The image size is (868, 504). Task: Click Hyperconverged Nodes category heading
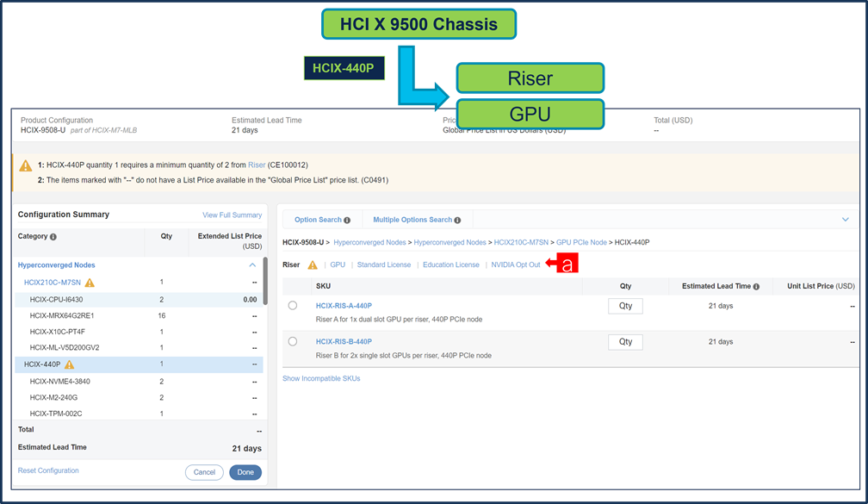(x=57, y=265)
